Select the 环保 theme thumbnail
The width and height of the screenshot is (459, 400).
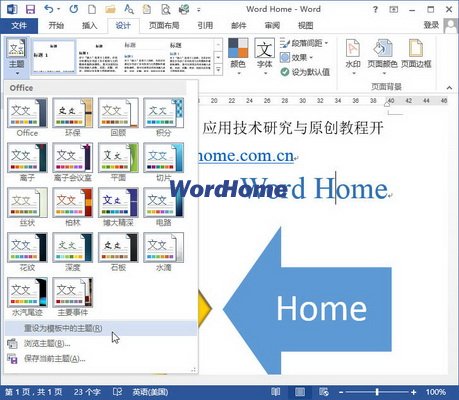pyautogui.click(x=73, y=113)
